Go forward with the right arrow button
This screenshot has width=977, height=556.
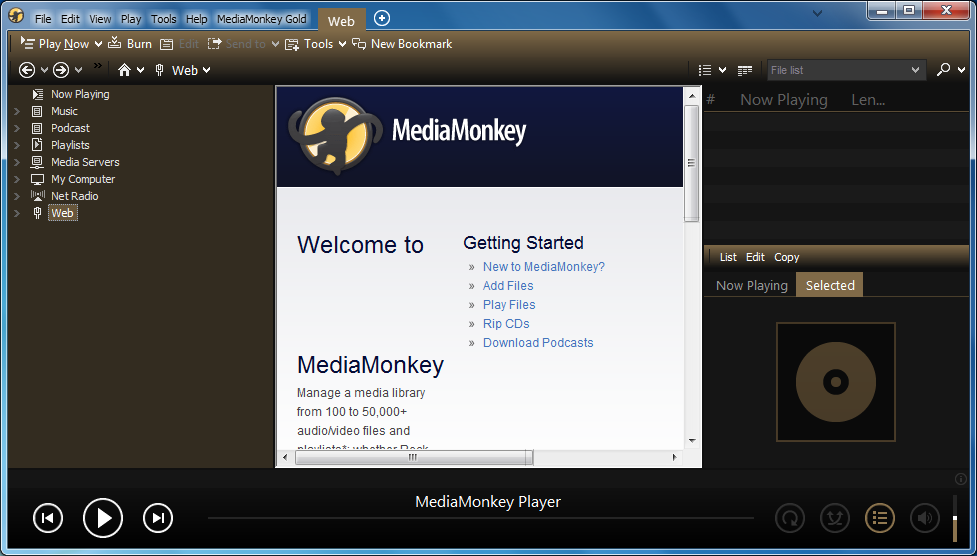(60, 70)
